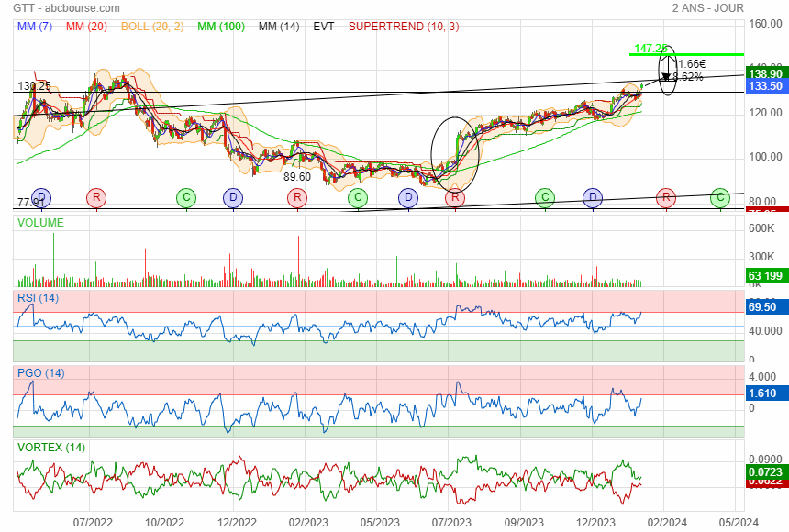Viewport: 789px width, 532px height.
Task: Select the 89.60 support level label
Action: point(297,177)
